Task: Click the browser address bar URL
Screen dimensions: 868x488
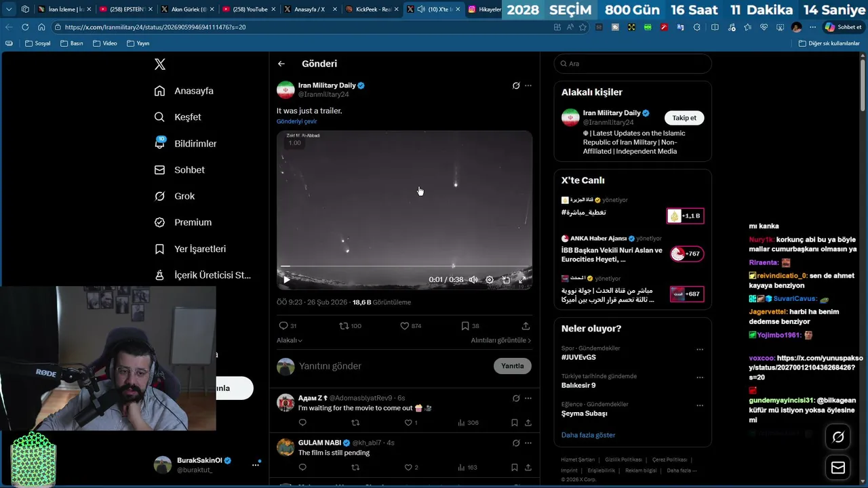Action: (155, 27)
